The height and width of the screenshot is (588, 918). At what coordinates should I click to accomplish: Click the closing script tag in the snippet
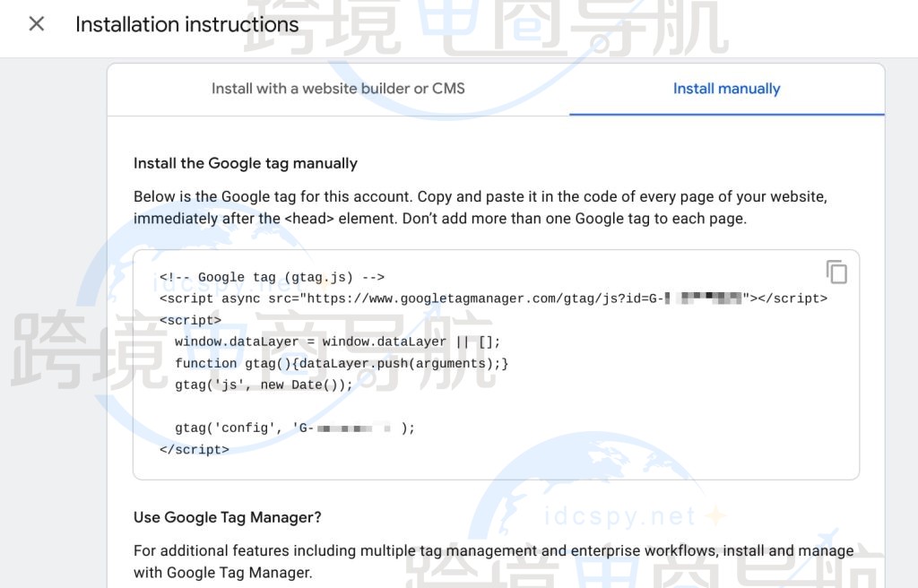(191, 449)
